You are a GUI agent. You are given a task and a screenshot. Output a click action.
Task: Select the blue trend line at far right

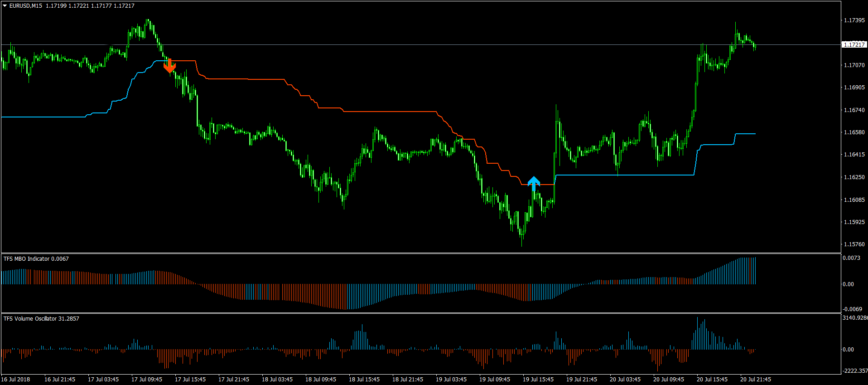pos(745,134)
